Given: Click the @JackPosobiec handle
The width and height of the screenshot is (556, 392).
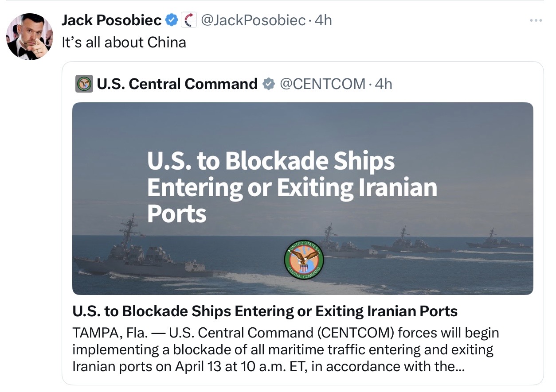Looking at the screenshot, I should click(253, 20).
